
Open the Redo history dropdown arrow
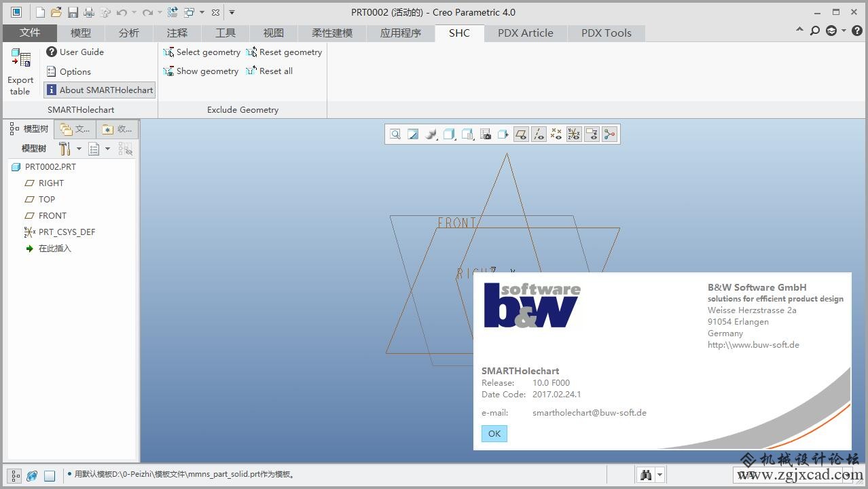pos(159,12)
